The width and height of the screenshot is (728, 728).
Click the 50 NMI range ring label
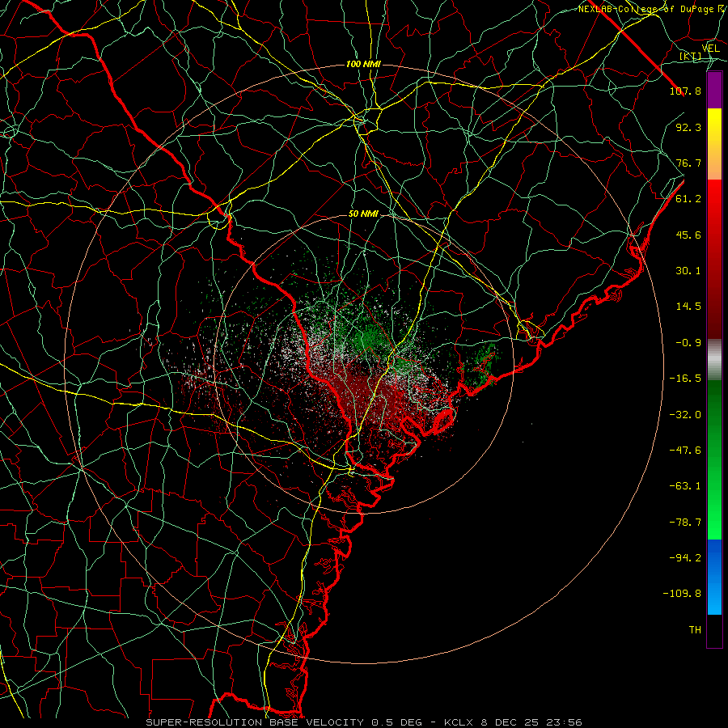click(x=363, y=214)
